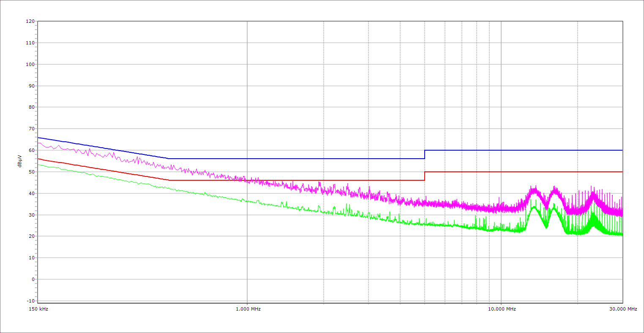The width and height of the screenshot is (644, 333).
Task: Select red limit line's flat 50 dBµV segment
Action: point(524,172)
